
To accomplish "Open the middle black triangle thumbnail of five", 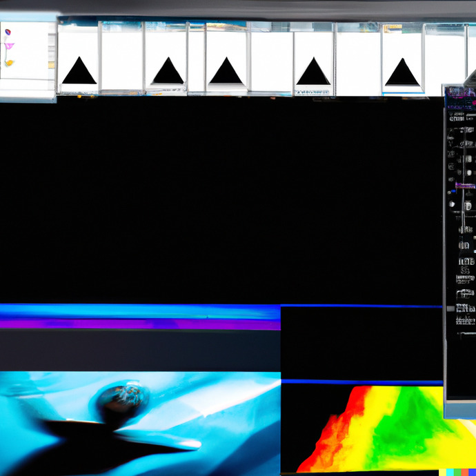I will point(226,70).
